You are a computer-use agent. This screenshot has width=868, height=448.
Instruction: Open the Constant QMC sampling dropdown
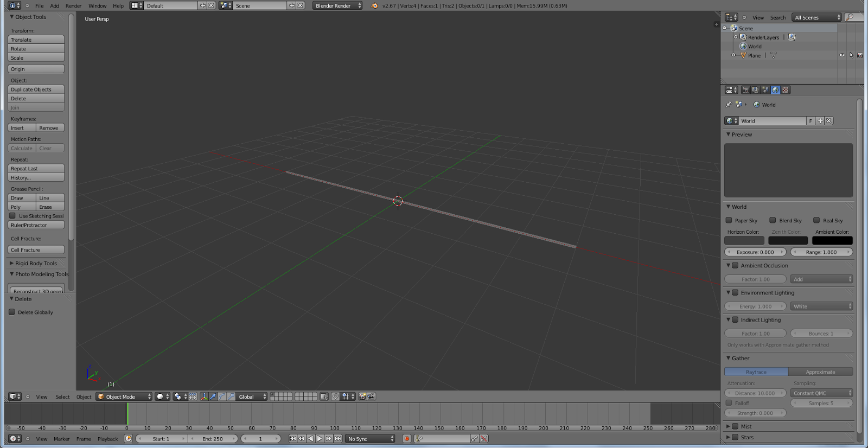pyautogui.click(x=821, y=393)
